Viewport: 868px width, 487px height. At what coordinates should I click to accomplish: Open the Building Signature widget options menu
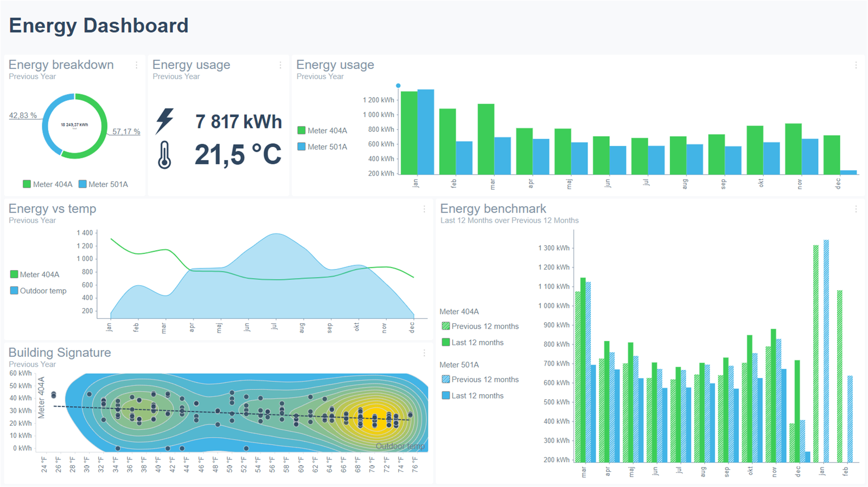click(424, 353)
